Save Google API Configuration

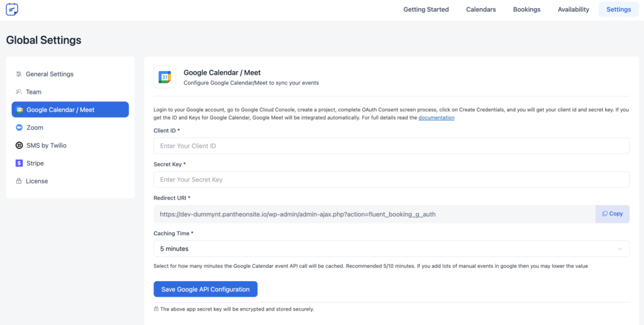[x=206, y=289]
